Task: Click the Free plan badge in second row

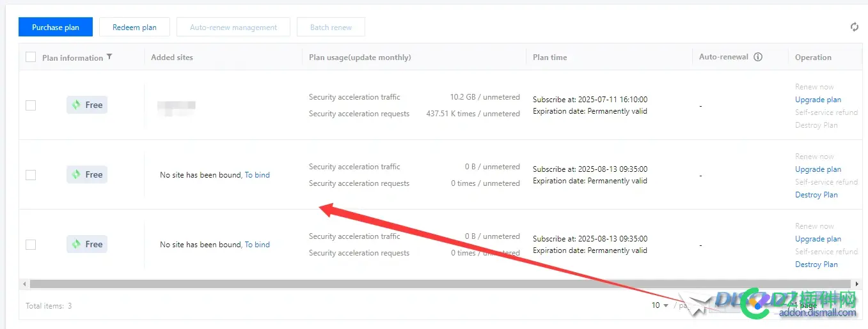Action: coord(87,174)
